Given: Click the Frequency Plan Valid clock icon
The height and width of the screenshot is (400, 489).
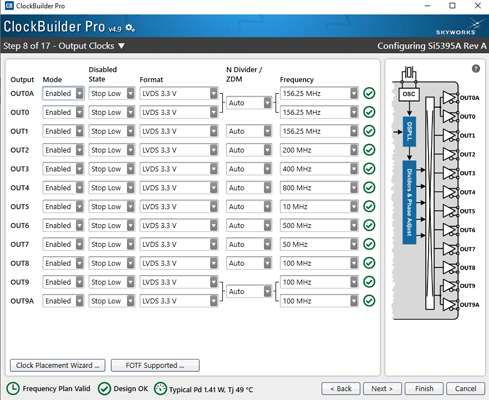Looking at the screenshot, I should pos(13,389).
